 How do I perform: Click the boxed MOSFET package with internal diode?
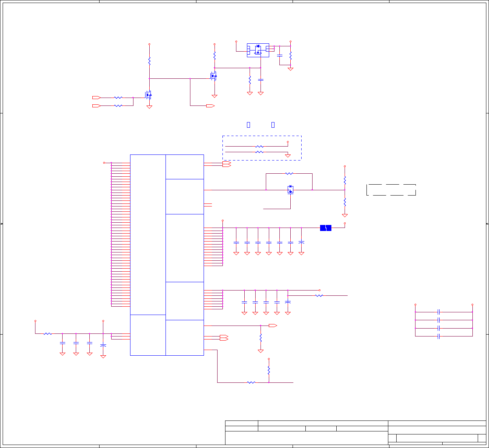(x=258, y=50)
